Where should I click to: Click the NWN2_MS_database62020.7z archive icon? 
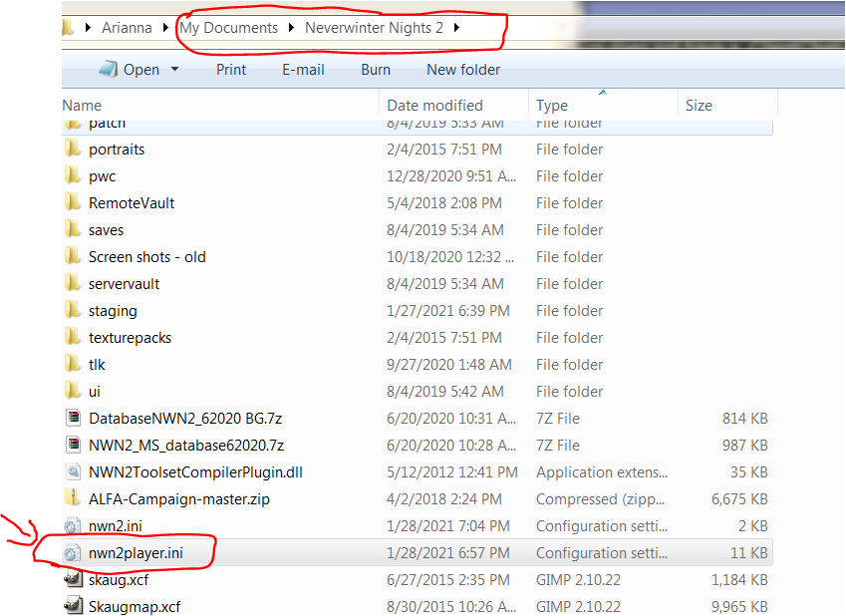point(73,445)
